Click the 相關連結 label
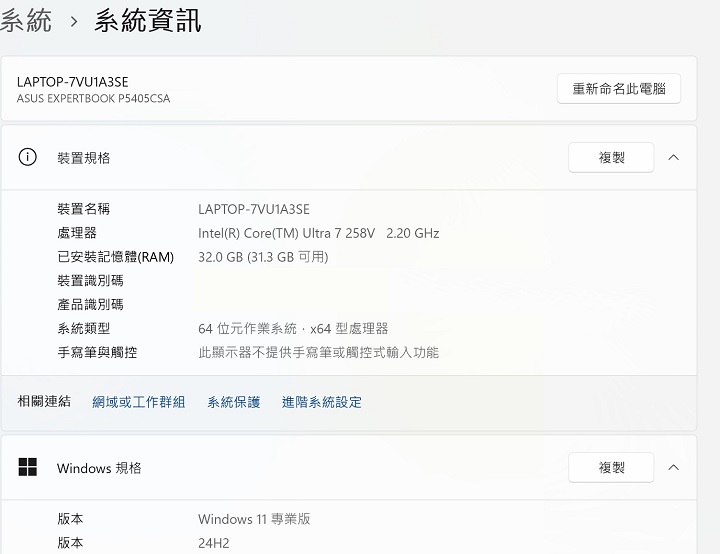The width and height of the screenshot is (720, 554). [44, 401]
